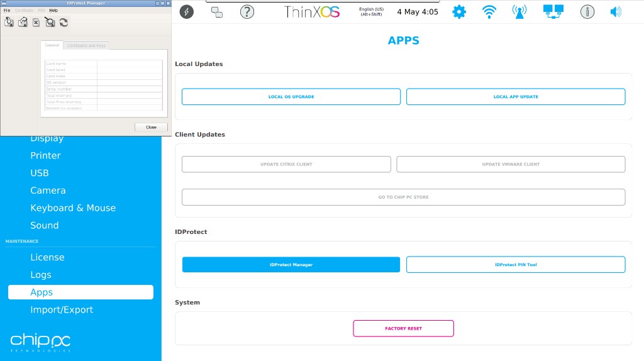Open the Certificate menu in IDProtect Manager
Viewport: 644px width, 361px height.
pos(25,10)
